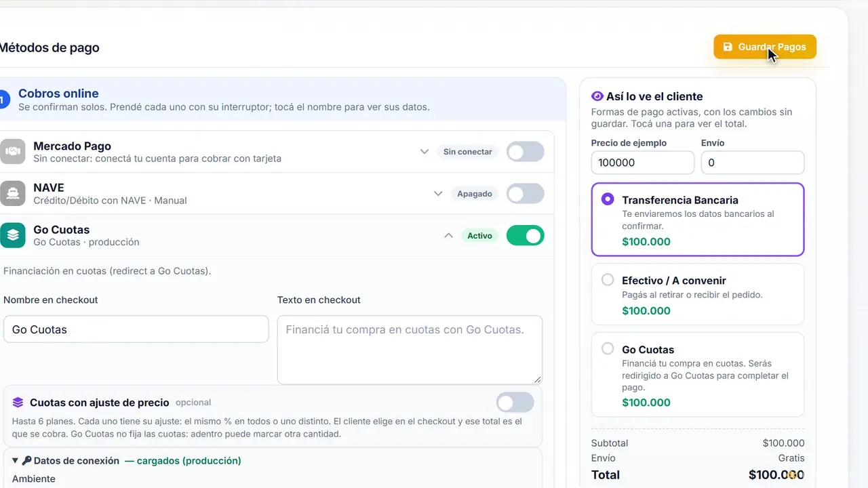Expand the NAVE row chevron
868x488 pixels.
[438, 194]
